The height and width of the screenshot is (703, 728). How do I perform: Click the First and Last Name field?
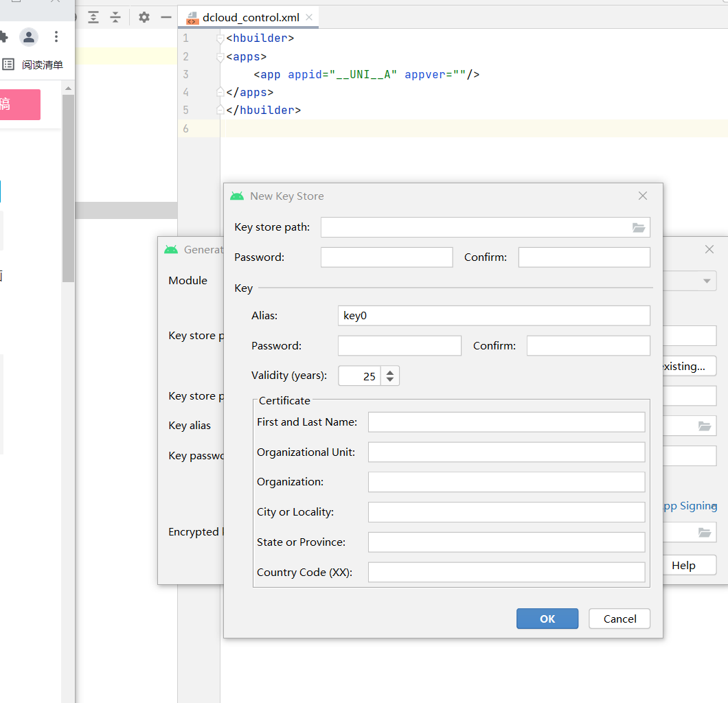[x=507, y=422]
